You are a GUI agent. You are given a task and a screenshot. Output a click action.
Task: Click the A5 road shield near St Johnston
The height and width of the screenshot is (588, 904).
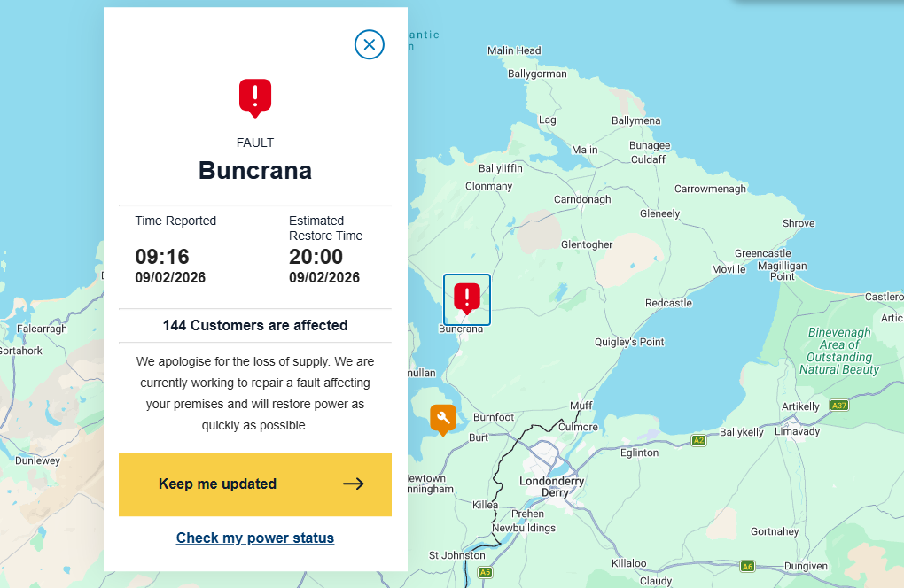point(485,573)
